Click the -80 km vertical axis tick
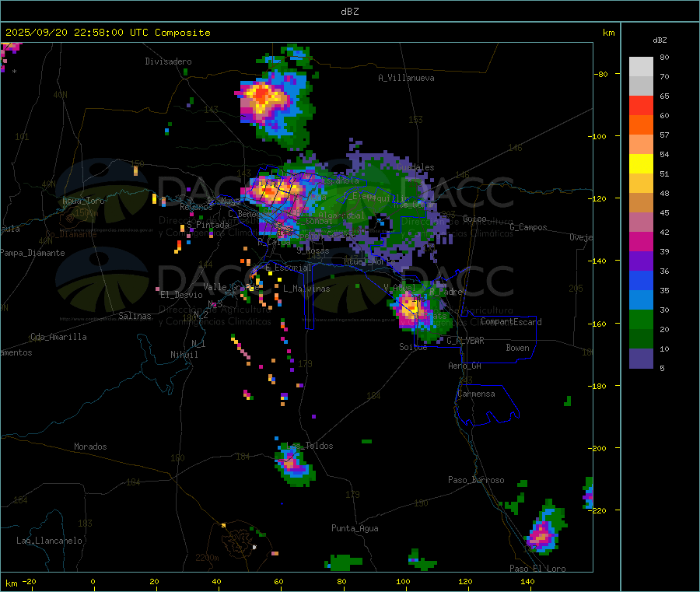The image size is (700, 592). [x=600, y=74]
